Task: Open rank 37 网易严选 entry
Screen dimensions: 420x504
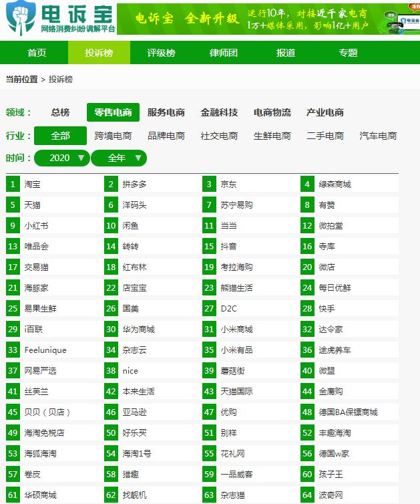Action: coord(53,371)
